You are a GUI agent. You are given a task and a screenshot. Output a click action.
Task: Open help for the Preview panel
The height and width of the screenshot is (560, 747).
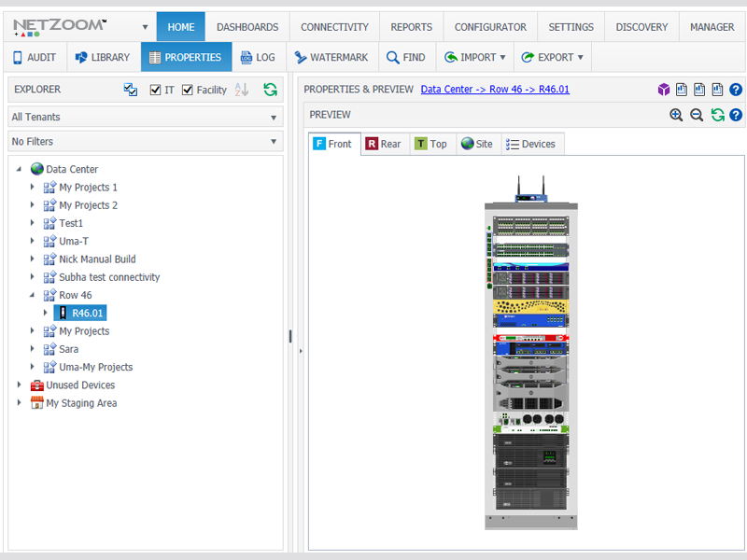736,115
